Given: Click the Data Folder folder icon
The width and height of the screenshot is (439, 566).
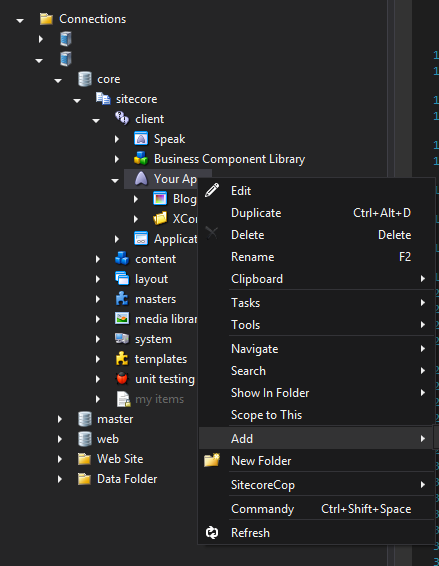Looking at the screenshot, I should click(84, 479).
